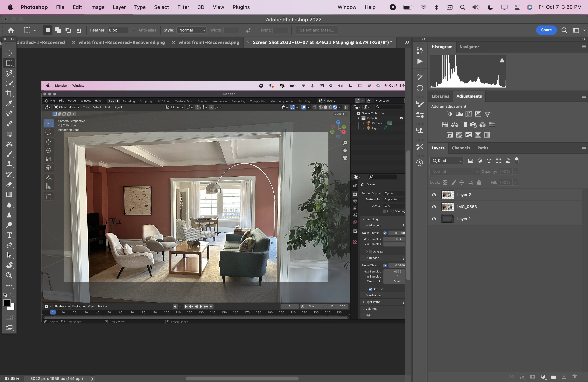This screenshot has width=588, height=382.
Task: Add a Brightness/Contrast adjustment
Action: point(450,114)
